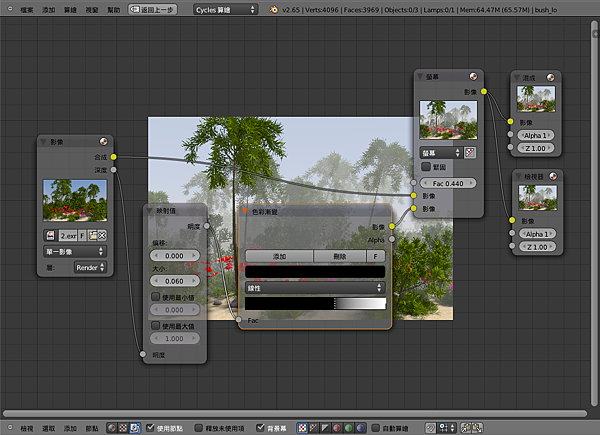Screen dimensions: 600x435
Task: Collapse the 色彩漸變 color ramp node
Action: click(x=245, y=212)
